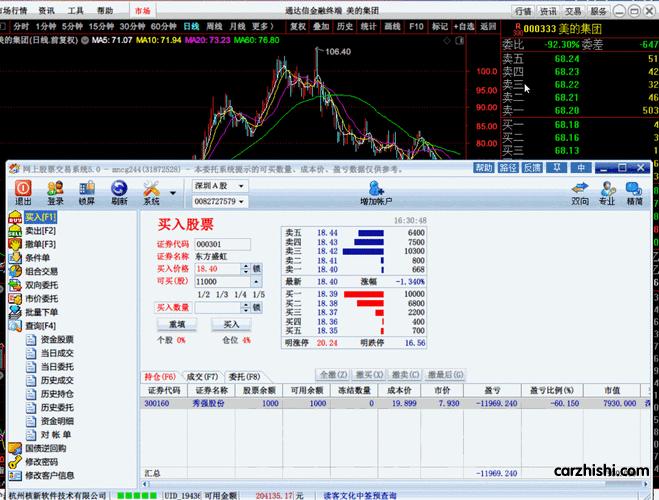The height and width of the screenshot is (500, 659).
Task: Open 修改客户信息 in the sidebar
Action: 50,475
